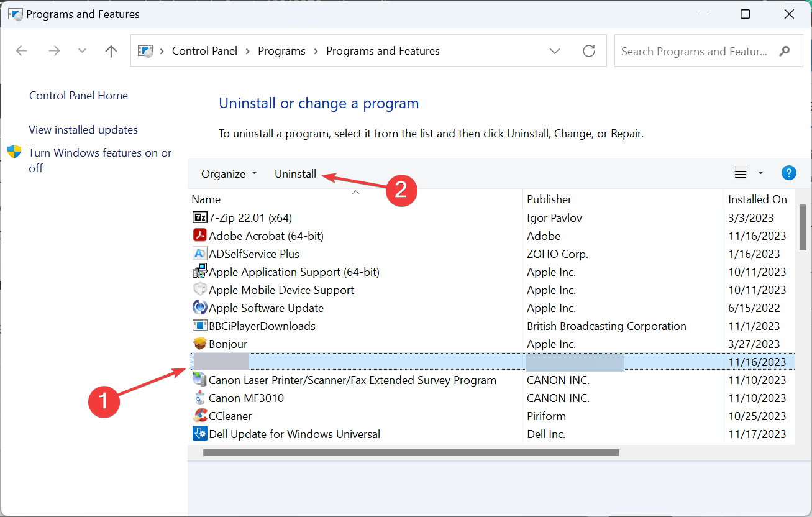Open the view options dropdown arrow

(x=760, y=173)
